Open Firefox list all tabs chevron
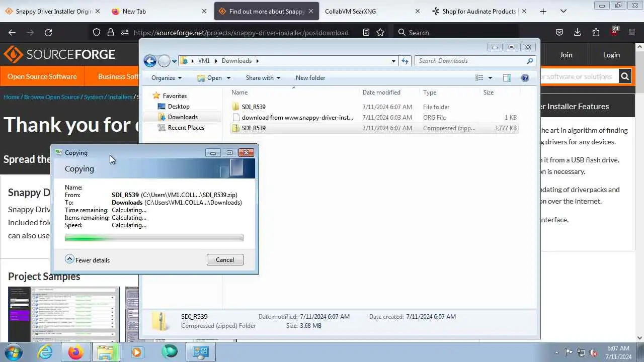The height and width of the screenshot is (362, 644). (563, 11)
